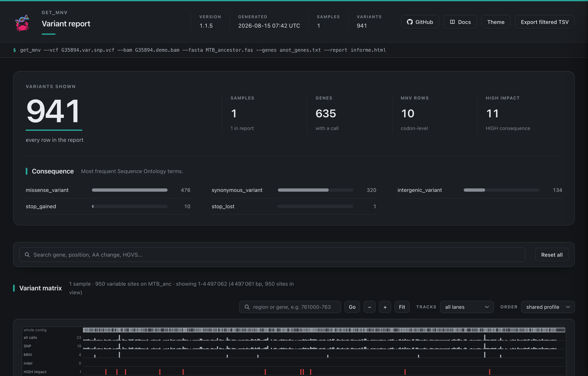Click the Go button
The height and width of the screenshot is (376, 588).
click(352, 307)
